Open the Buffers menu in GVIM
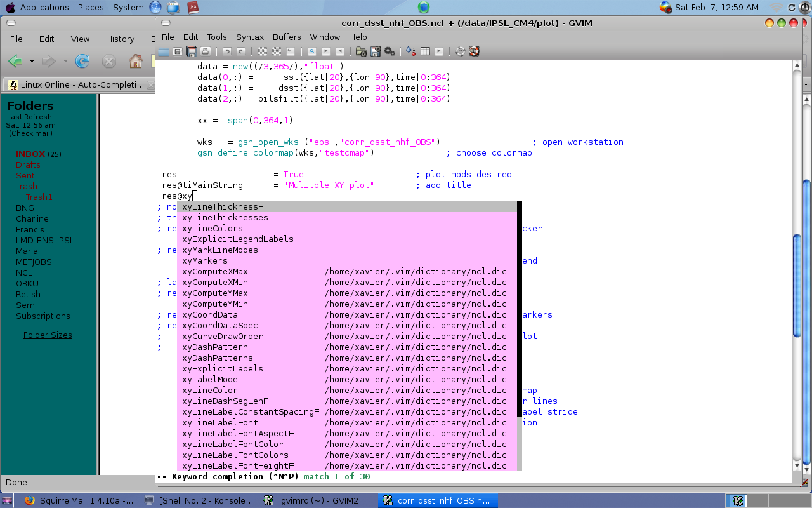Viewport: 812px width, 508px height. [287, 37]
